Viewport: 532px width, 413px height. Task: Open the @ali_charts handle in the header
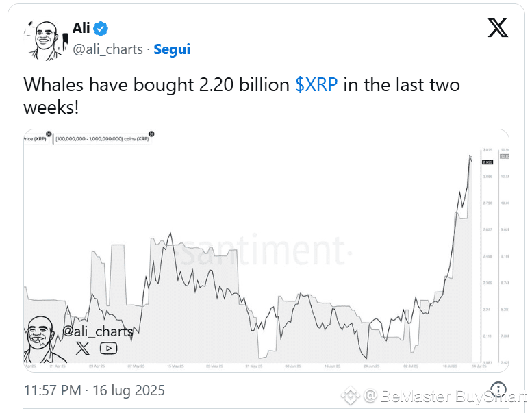(108, 49)
